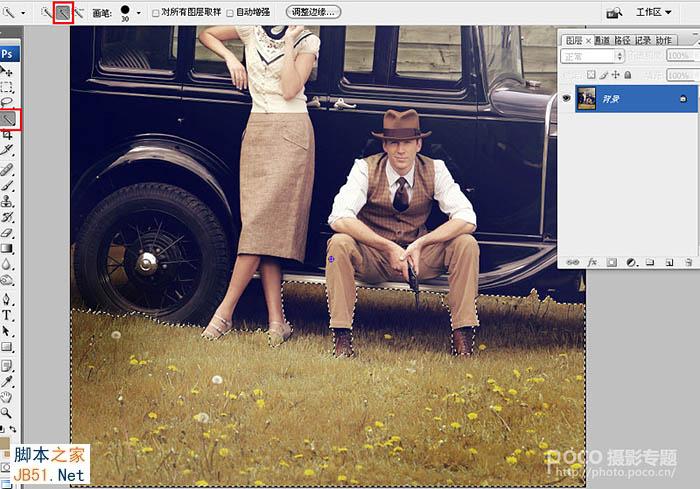Click the Ps logo at toolbox top
700x489 pixels.
click(x=9, y=54)
